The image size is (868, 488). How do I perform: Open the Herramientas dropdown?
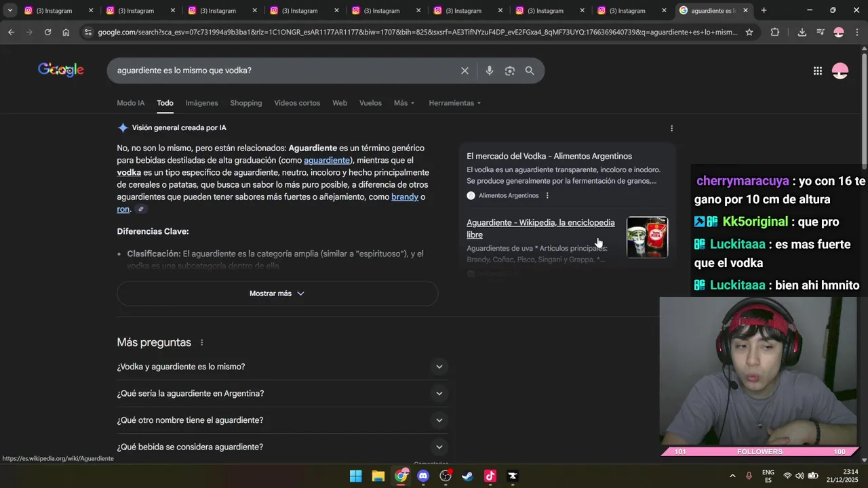(x=455, y=103)
